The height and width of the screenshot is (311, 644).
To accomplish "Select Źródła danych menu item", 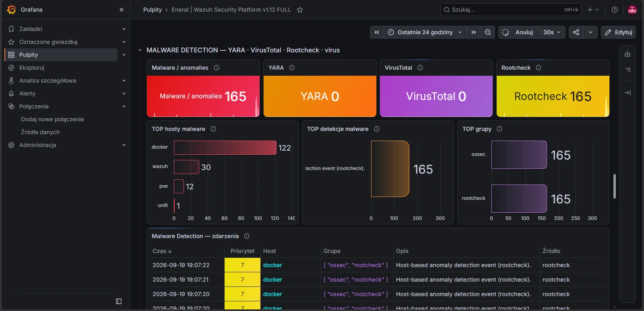I will pyautogui.click(x=40, y=132).
